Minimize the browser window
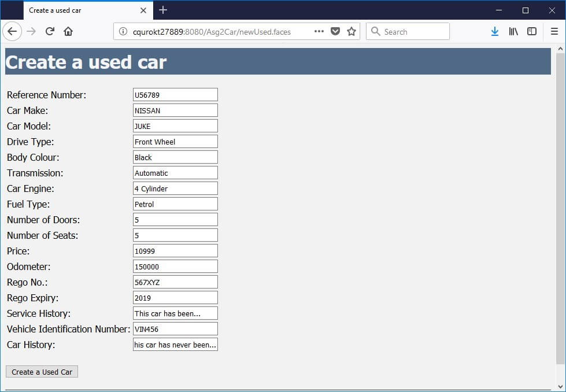This screenshot has height=392, width=566. [x=499, y=10]
